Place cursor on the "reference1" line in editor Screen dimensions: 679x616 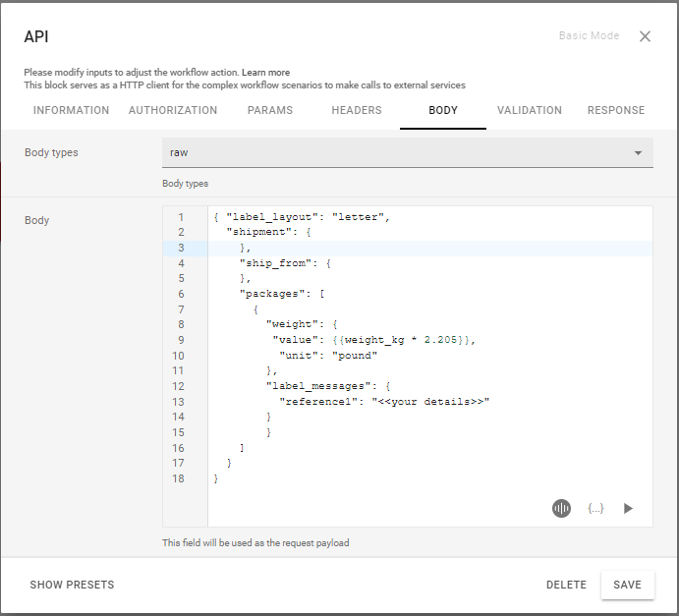pos(383,402)
